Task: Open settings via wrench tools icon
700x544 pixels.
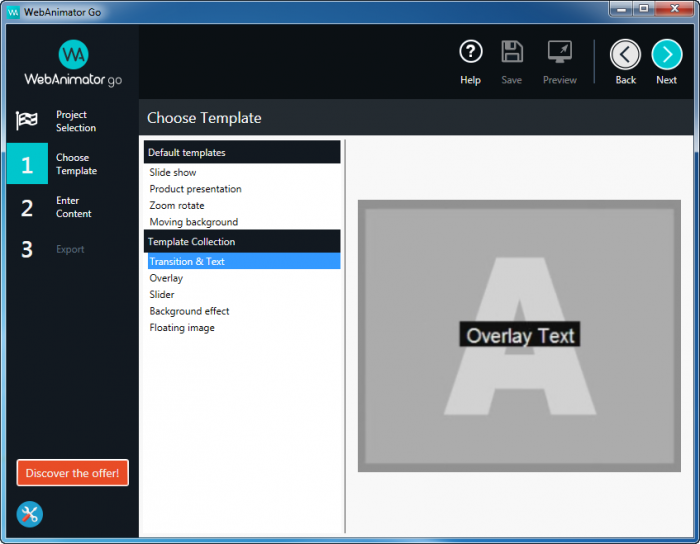Action: 30,514
